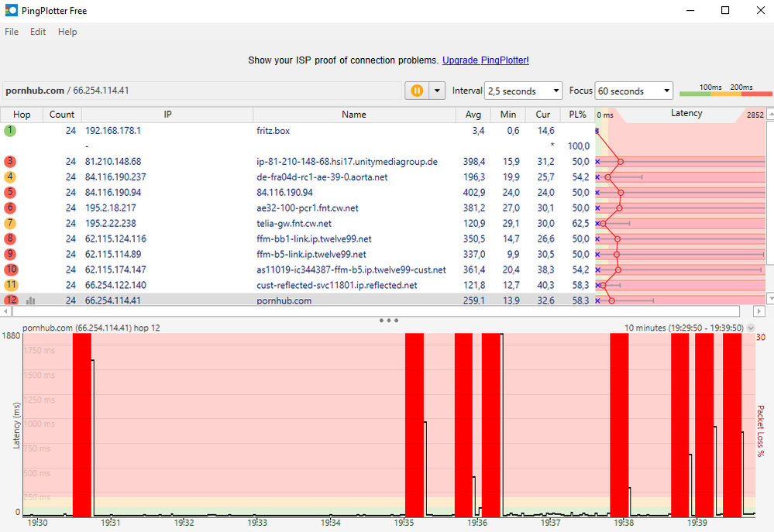
Task: Click the PingPlotter app icon in title bar
Action: tap(12, 10)
